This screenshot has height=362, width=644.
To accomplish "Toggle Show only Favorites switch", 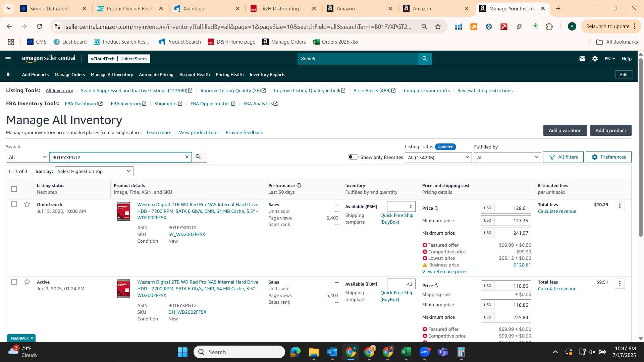I will pos(353,157).
